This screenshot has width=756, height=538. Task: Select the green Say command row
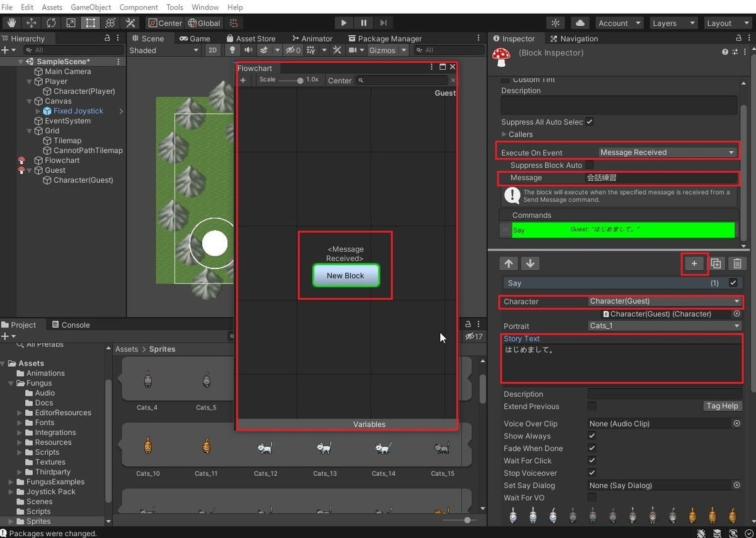(x=623, y=230)
